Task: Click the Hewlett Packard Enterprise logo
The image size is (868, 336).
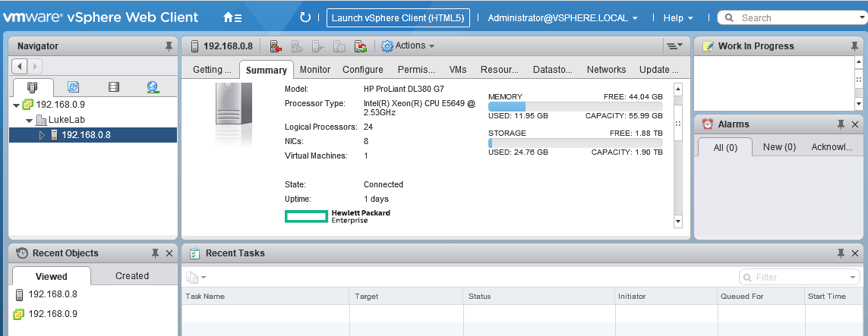Action: pyautogui.click(x=338, y=216)
